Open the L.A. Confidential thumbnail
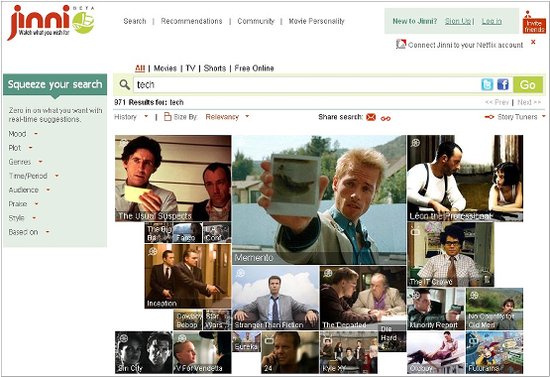 click(217, 233)
